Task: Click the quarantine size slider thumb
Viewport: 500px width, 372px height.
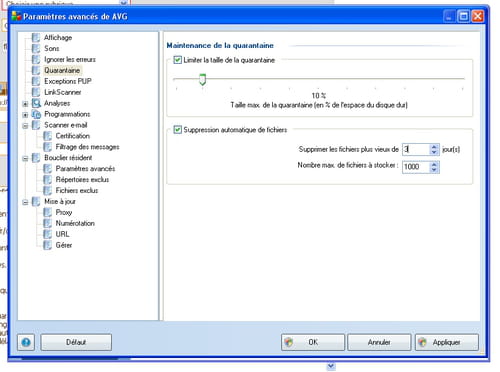Action: coord(202,79)
